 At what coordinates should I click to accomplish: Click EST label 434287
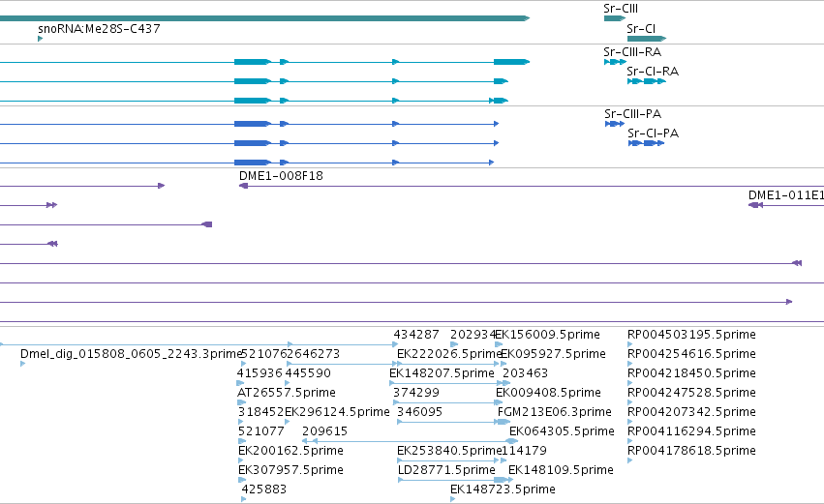pyautogui.click(x=416, y=335)
